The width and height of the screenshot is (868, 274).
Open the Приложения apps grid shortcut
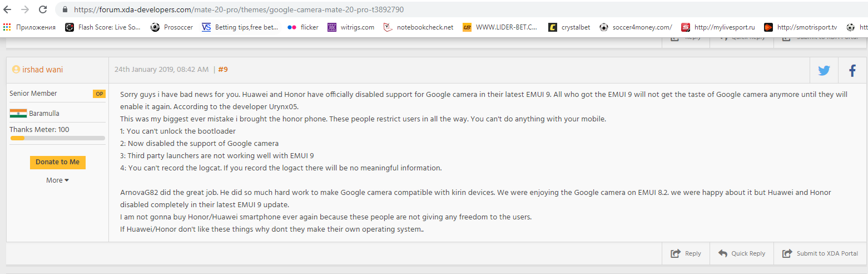7,27
